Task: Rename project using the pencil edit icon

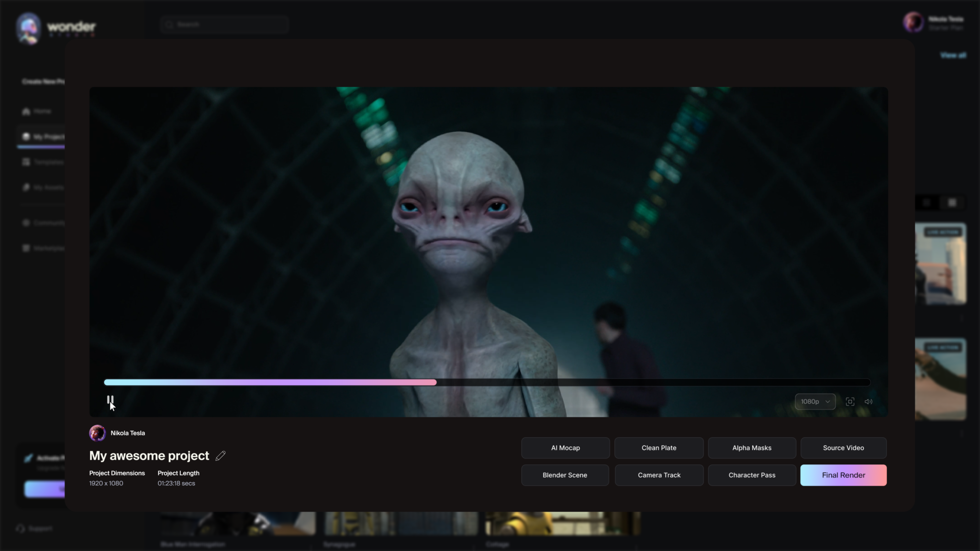Action: click(x=221, y=456)
